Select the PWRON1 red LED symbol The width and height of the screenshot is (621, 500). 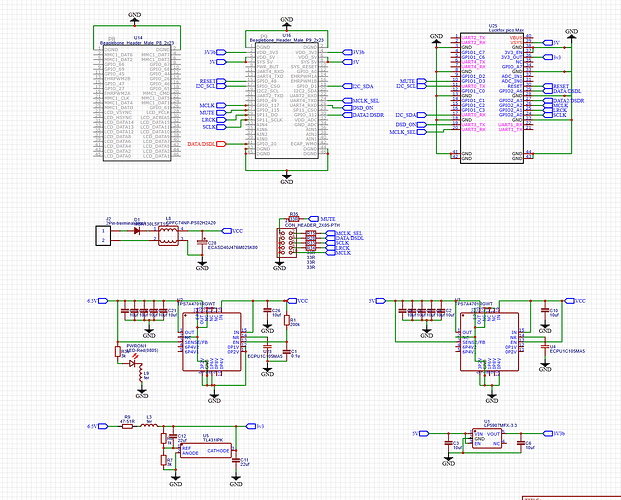(x=133, y=363)
